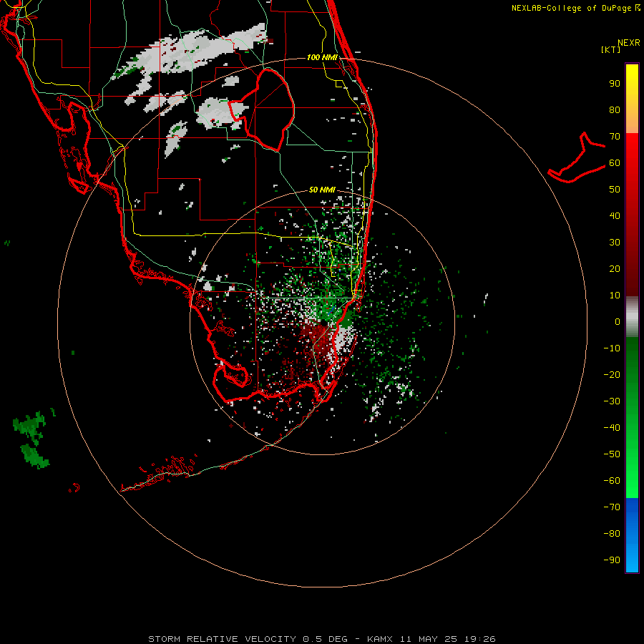The width and height of the screenshot is (644, 644).
Task: Click the [KT] units label
Action: pyautogui.click(x=610, y=49)
